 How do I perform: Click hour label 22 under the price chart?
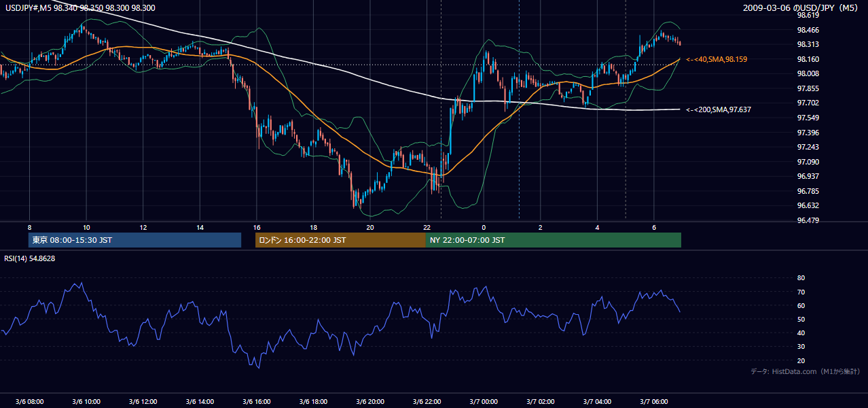427,227
